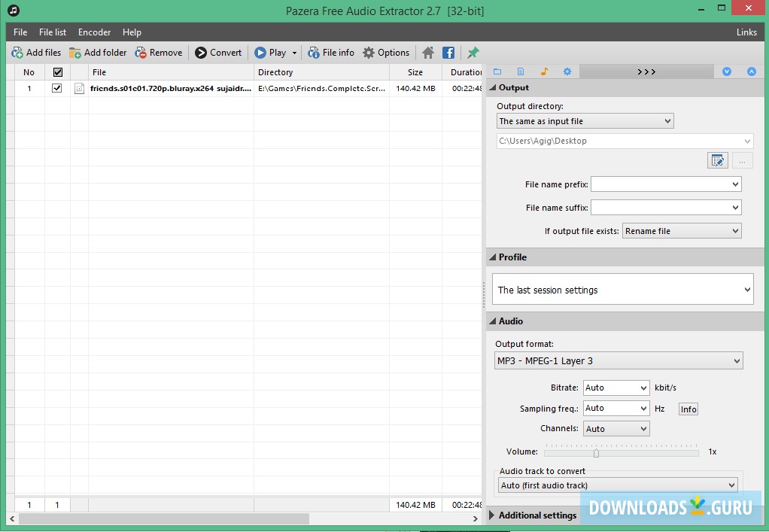Viewport: 769px width, 532px height.
Task: Click the 140.42 MB size cell in row 1
Action: (x=415, y=89)
